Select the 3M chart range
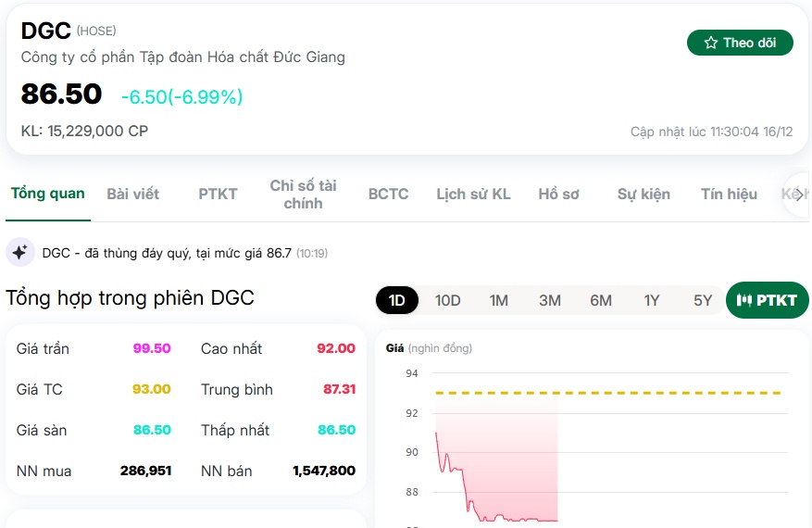This screenshot has height=528, width=812. click(x=549, y=300)
